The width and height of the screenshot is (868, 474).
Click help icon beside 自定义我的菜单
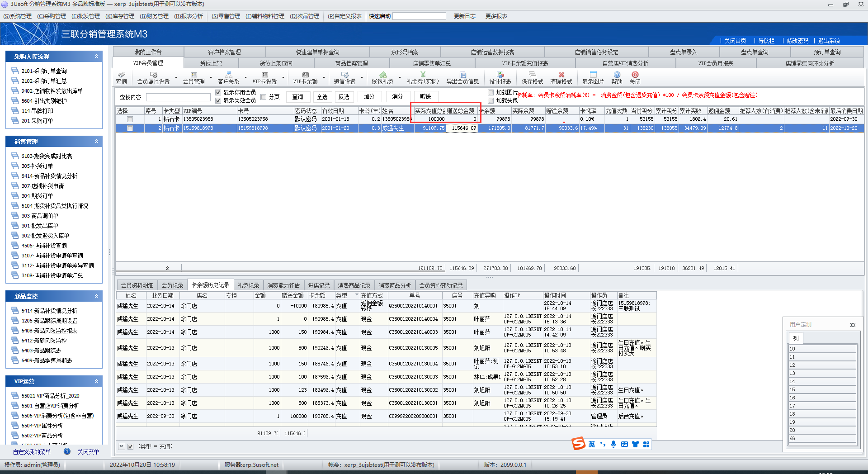(67, 451)
